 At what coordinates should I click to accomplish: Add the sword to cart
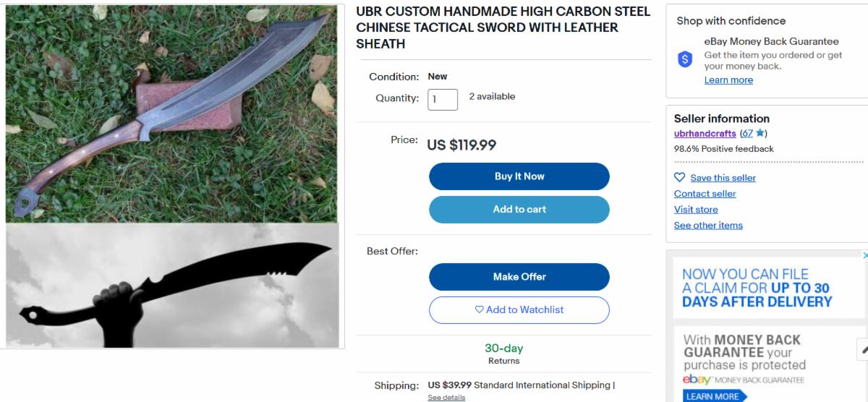(519, 210)
